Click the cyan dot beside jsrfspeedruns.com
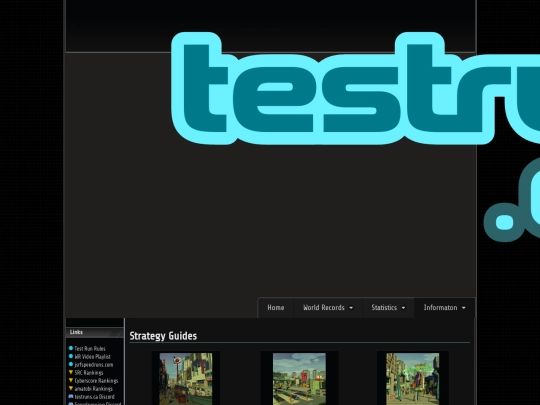 71,364
